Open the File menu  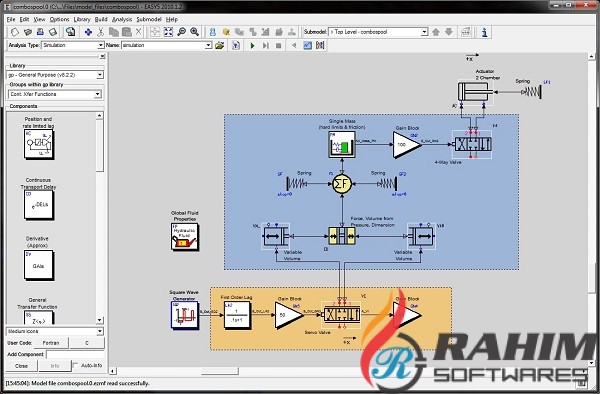(x=11, y=19)
